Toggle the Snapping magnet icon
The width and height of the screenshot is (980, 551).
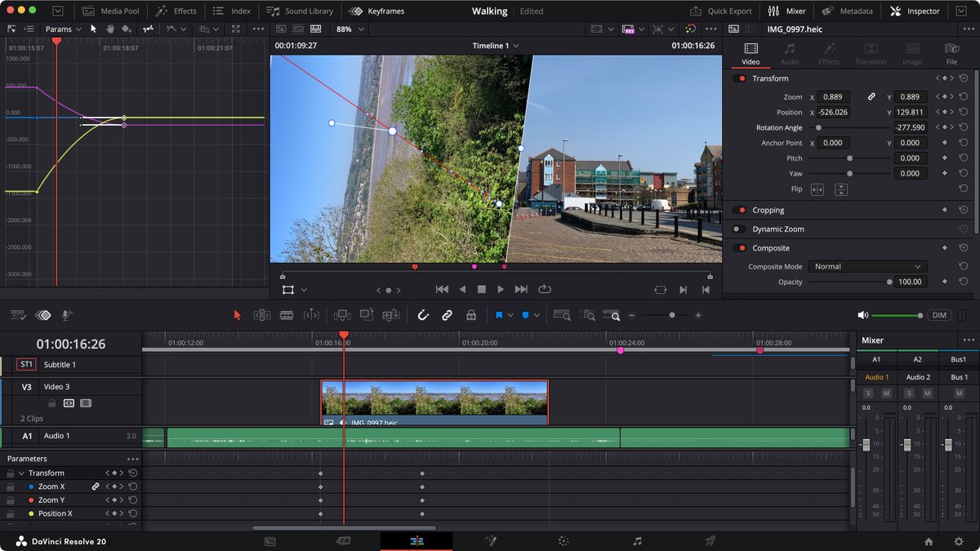point(423,315)
